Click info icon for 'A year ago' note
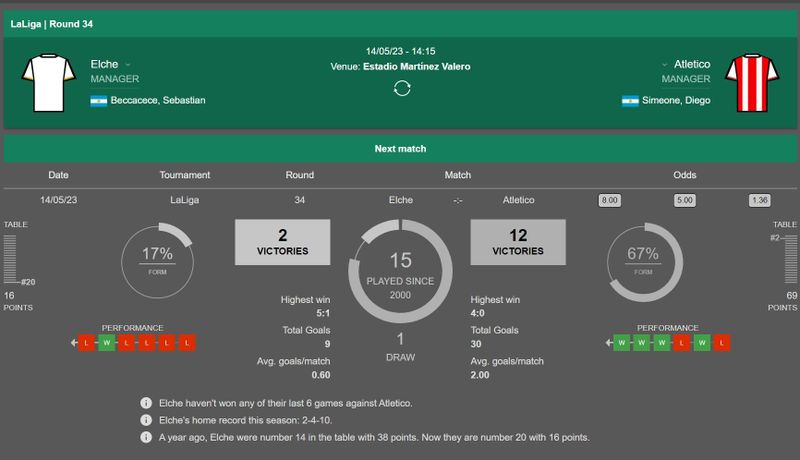 (x=146, y=437)
